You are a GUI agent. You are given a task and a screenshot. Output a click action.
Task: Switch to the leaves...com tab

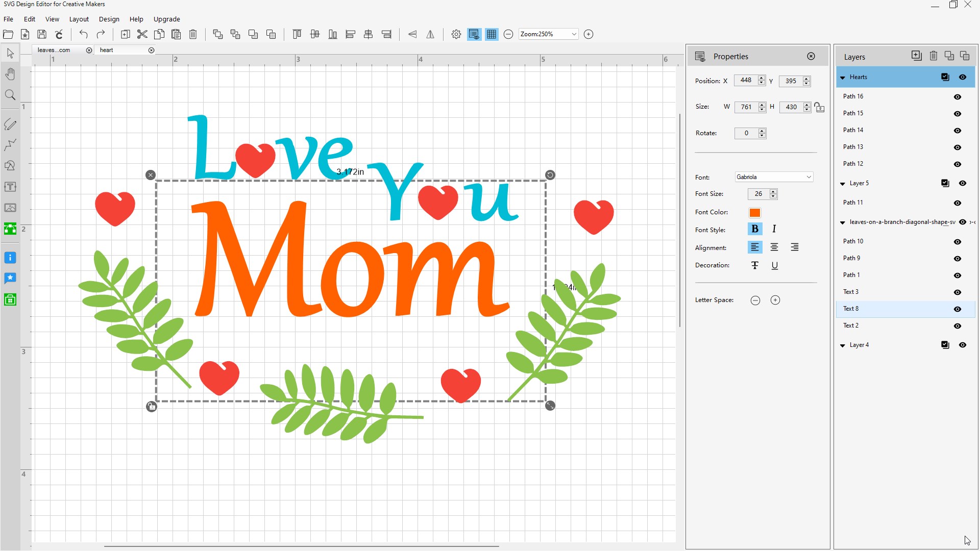(54, 50)
